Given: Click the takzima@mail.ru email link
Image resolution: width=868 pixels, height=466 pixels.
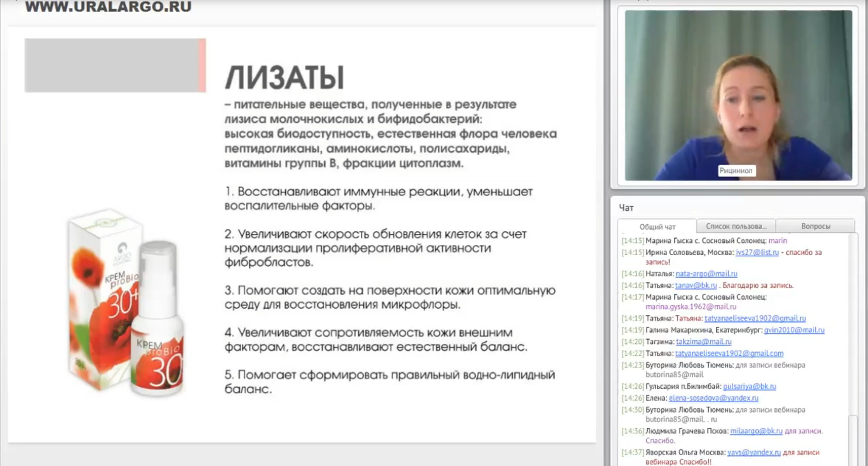Looking at the screenshot, I should 703,342.
